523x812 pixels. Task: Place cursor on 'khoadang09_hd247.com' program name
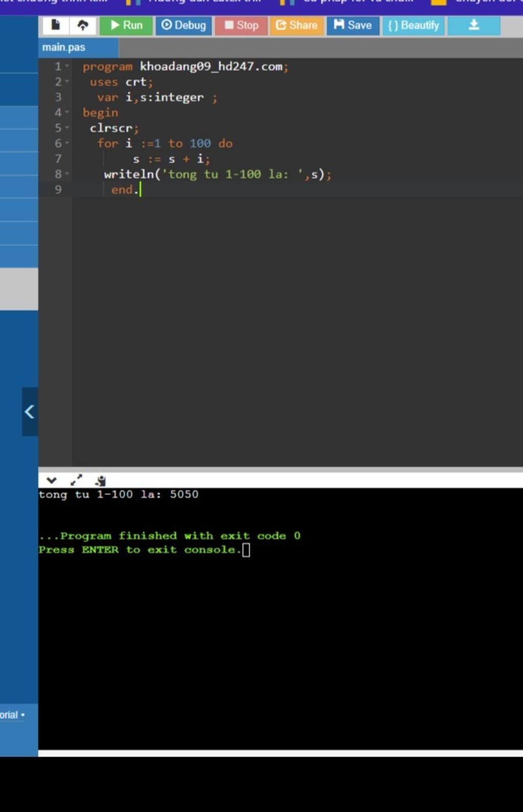click(211, 66)
